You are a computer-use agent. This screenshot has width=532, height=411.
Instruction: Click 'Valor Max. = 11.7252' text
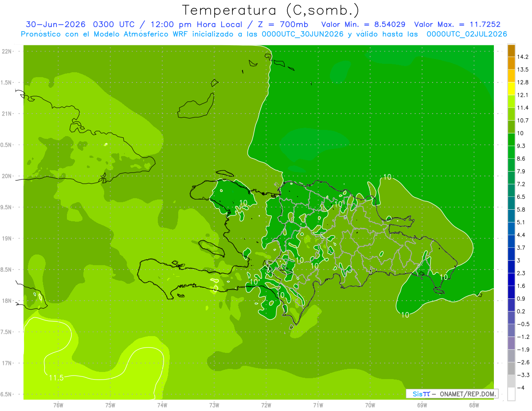(458, 24)
